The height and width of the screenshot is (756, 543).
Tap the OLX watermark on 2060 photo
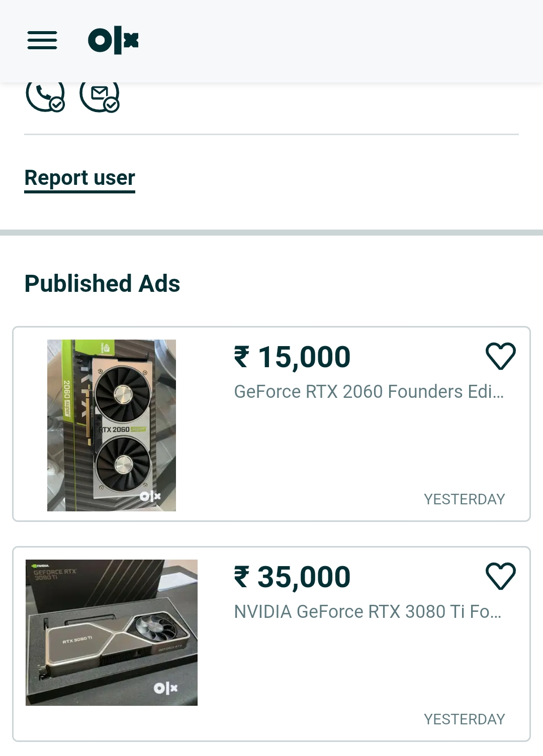pyautogui.click(x=150, y=496)
